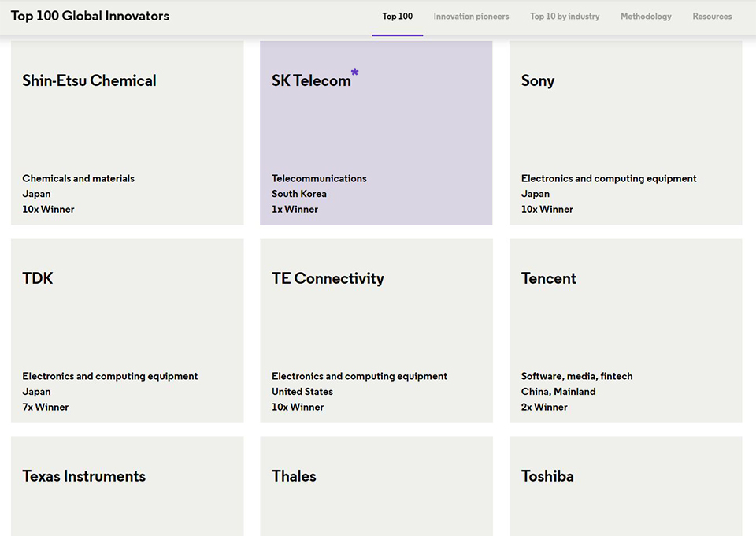Open the TE Connectivity card
Screen dimensions: 756x536
point(376,330)
